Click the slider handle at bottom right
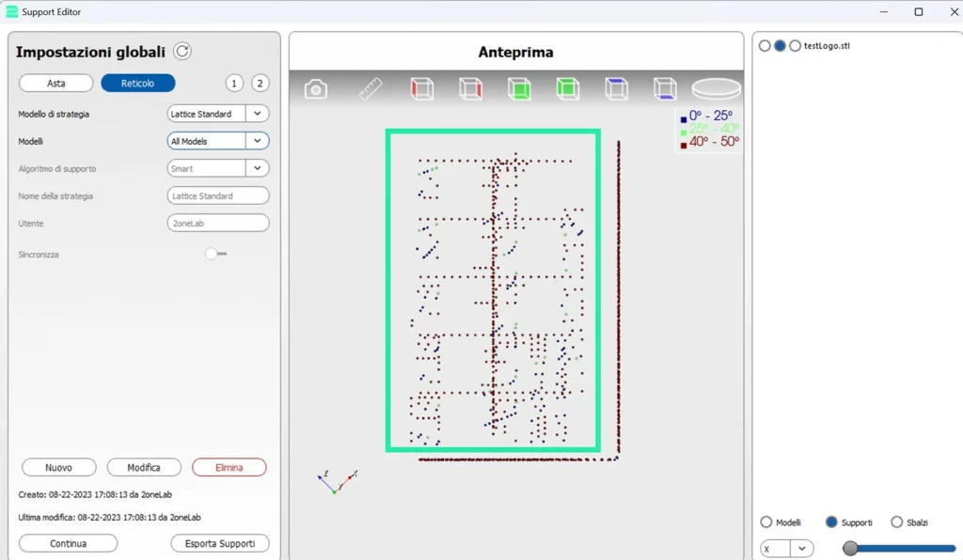This screenshot has height=560, width=963. coord(850,549)
